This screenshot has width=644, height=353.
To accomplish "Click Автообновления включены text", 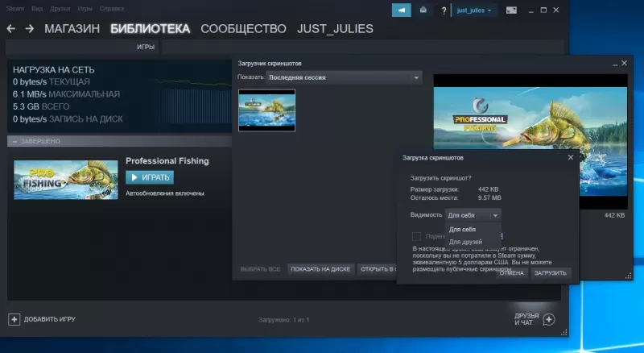I will tap(165, 193).
